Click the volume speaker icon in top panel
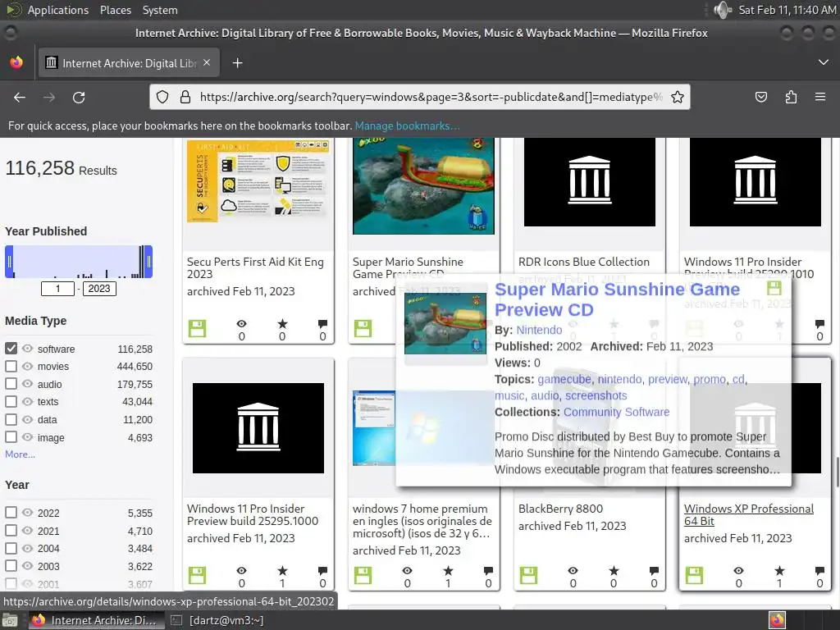Screen dimensions: 840x630 (723, 10)
